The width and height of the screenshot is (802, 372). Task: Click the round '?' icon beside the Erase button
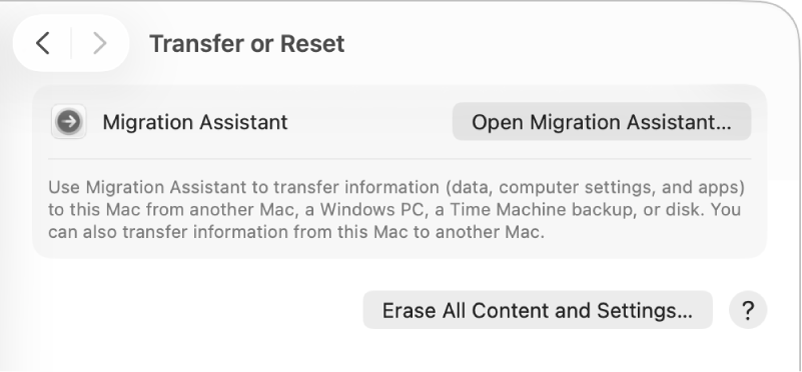coord(748,310)
